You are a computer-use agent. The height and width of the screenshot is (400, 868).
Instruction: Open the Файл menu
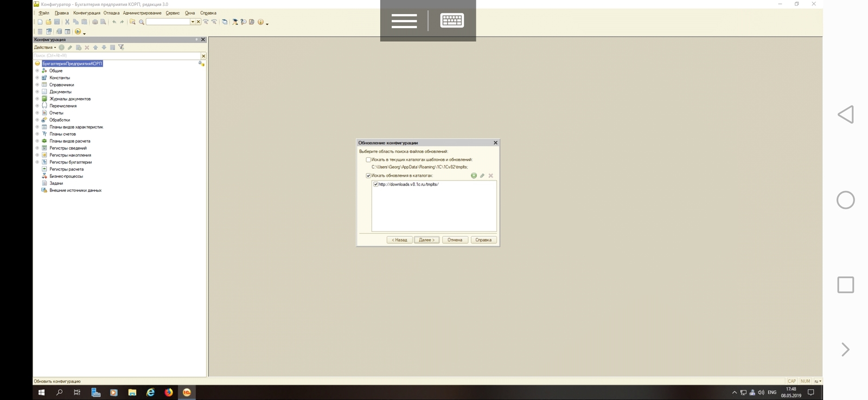(x=44, y=13)
